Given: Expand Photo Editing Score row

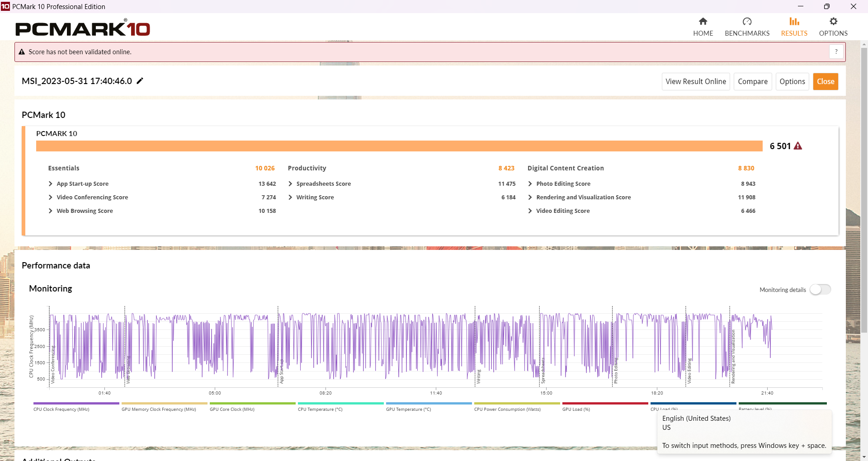Looking at the screenshot, I should pos(530,184).
